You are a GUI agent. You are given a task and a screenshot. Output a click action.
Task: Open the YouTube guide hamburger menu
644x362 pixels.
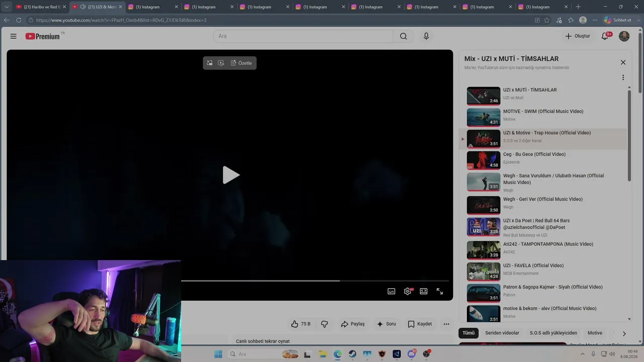[14, 36]
